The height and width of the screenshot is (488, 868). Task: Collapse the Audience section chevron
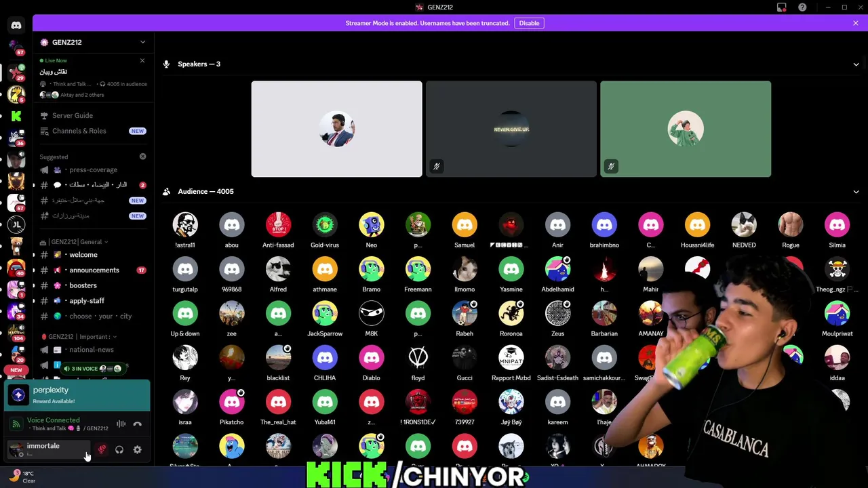(x=856, y=192)
